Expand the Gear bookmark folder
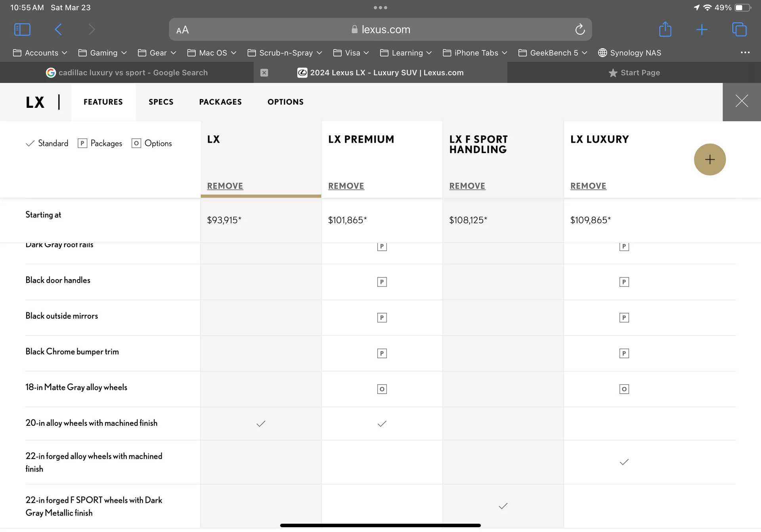Image resolution: width=761 pixels, height=532 pixels. click(157, 53)
